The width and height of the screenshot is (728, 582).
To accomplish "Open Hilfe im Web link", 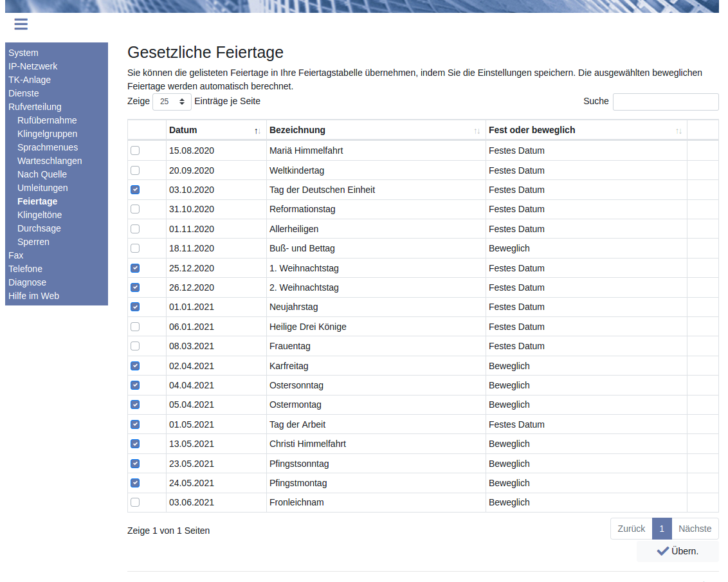I will (33, 296).
